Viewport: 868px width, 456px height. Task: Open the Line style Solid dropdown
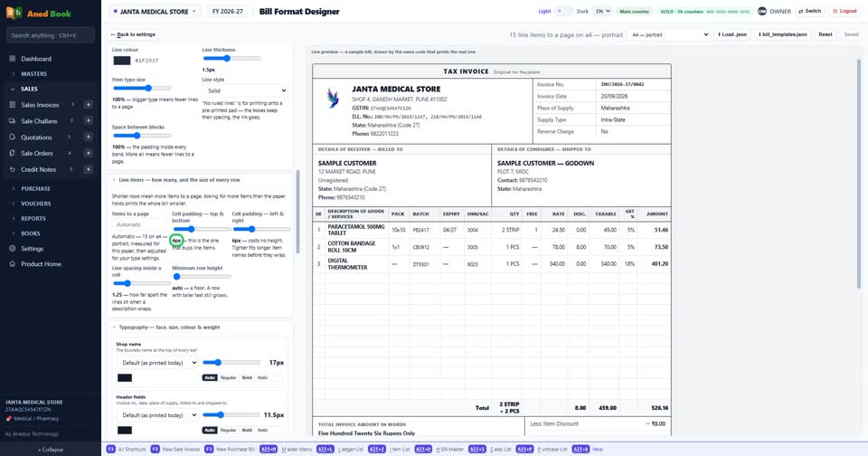245,90
